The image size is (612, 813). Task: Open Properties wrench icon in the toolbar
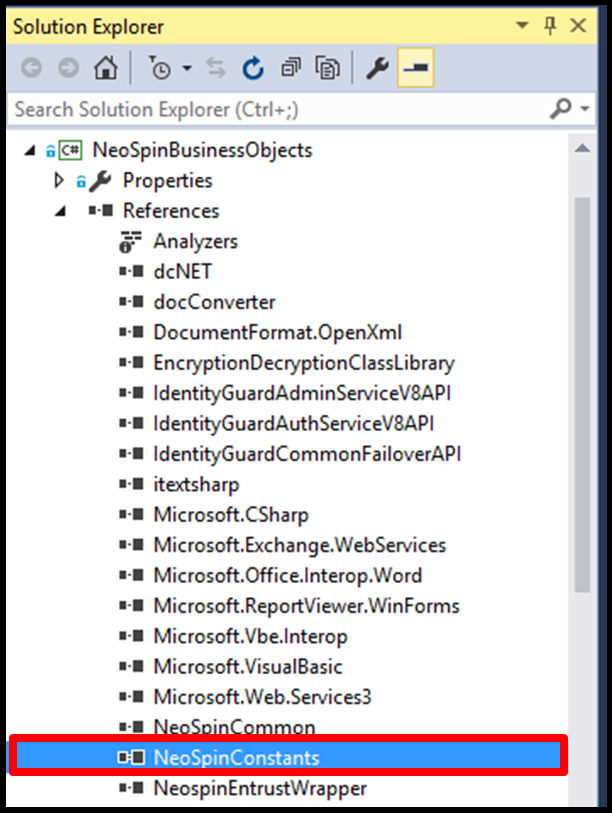point(378,68)
